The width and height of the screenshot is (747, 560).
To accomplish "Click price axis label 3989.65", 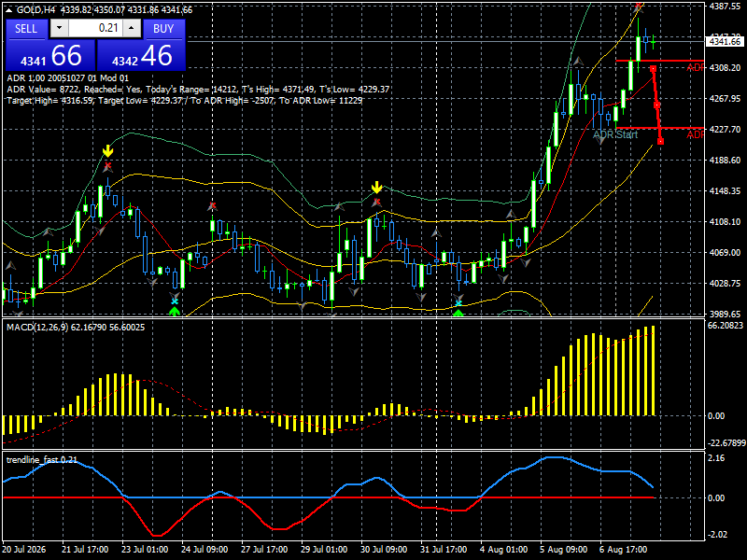I will (725, 314).
